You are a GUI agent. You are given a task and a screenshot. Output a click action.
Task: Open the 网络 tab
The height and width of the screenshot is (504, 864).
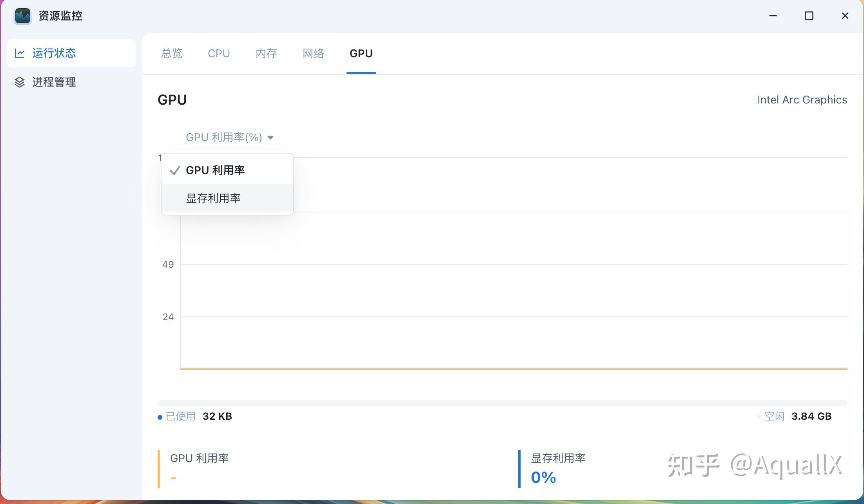point(313,53)
